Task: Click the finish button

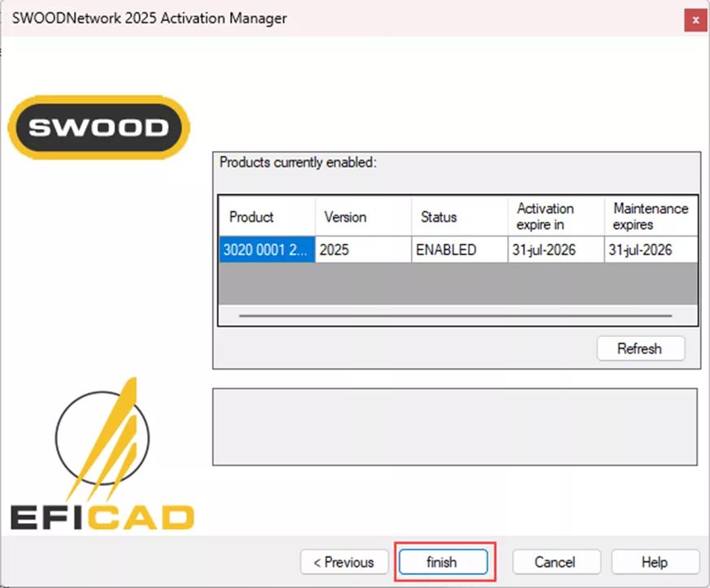Action: [443, 562]
